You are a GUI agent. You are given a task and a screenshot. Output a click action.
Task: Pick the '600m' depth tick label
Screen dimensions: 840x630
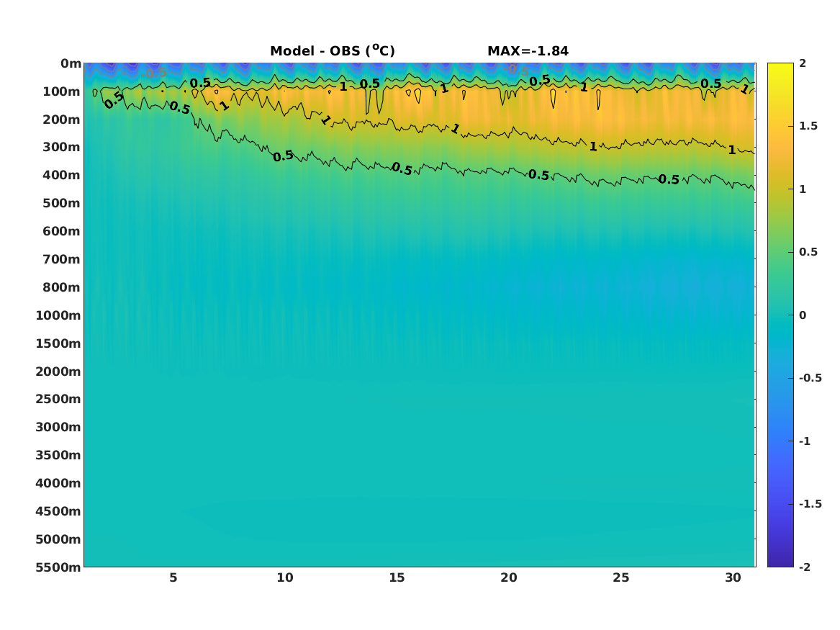coord(62,231)
